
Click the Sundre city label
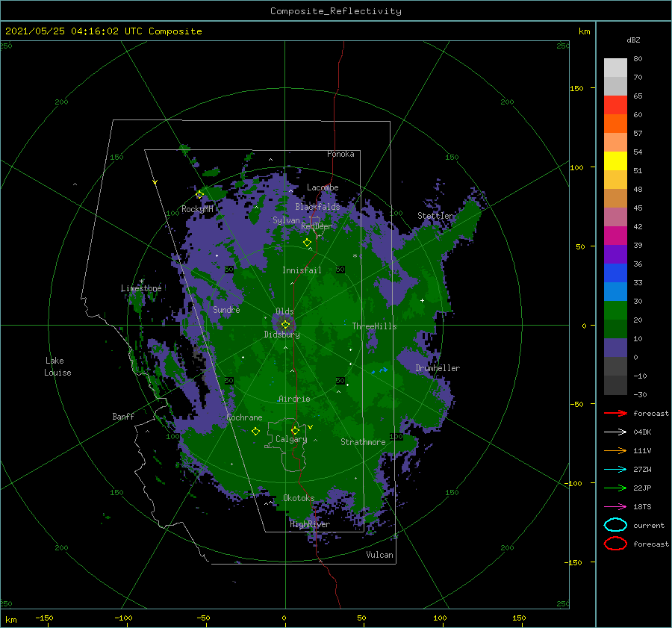(x=226, y=309)
